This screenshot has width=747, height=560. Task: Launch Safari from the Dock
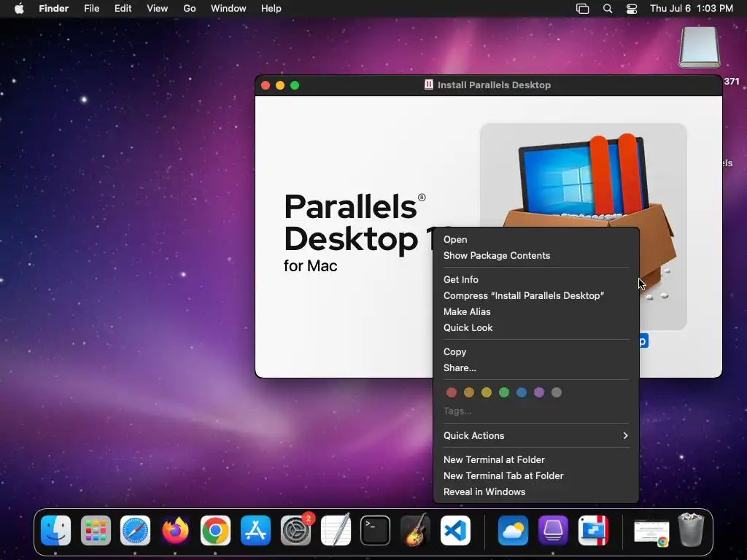pyautogui.click(x=135, y=530)
